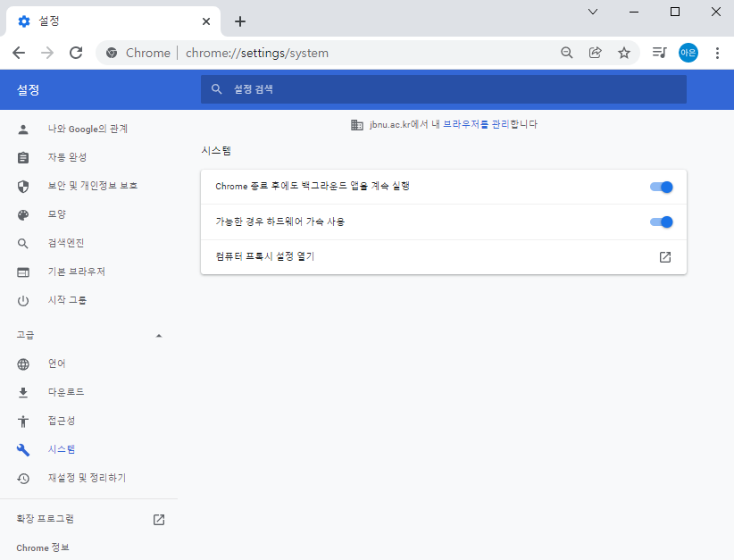
Task: Click the Chrome site info icon
Action: pos(112,53)
